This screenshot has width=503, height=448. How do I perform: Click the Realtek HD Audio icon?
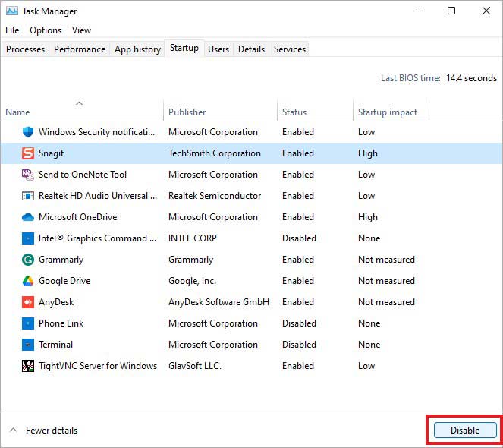[28, 196]
